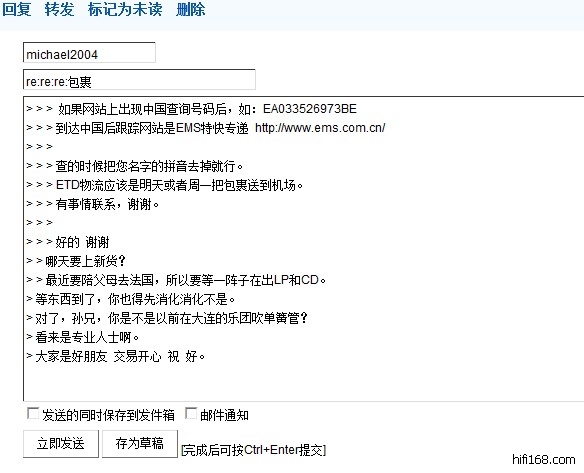Enable 发送的同时保存到发件箱 checkbox
584x473 pixels.
pos(33,413)
